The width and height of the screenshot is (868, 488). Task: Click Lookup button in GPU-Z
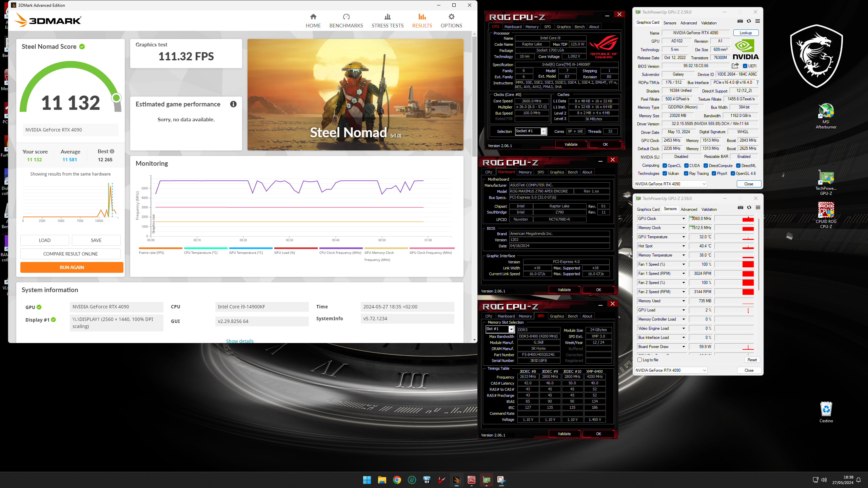[746, 33]
